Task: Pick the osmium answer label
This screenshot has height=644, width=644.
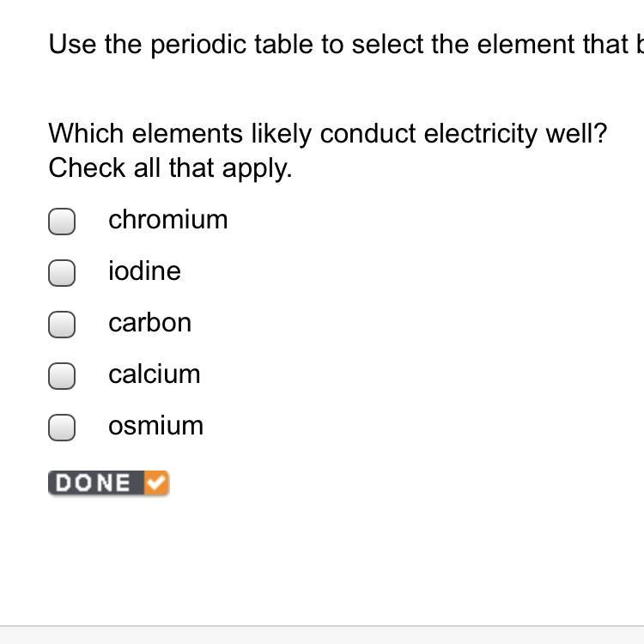Action: click(x=155, y=426)
